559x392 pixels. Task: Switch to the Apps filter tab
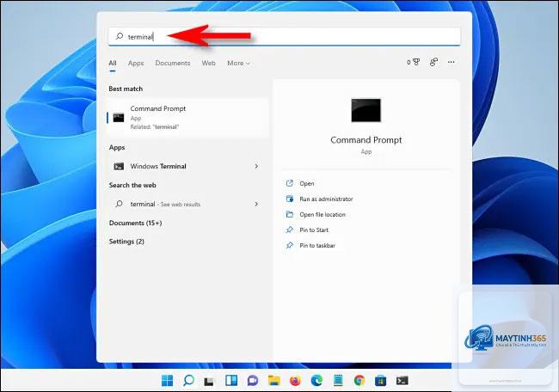tap(136, 63)
